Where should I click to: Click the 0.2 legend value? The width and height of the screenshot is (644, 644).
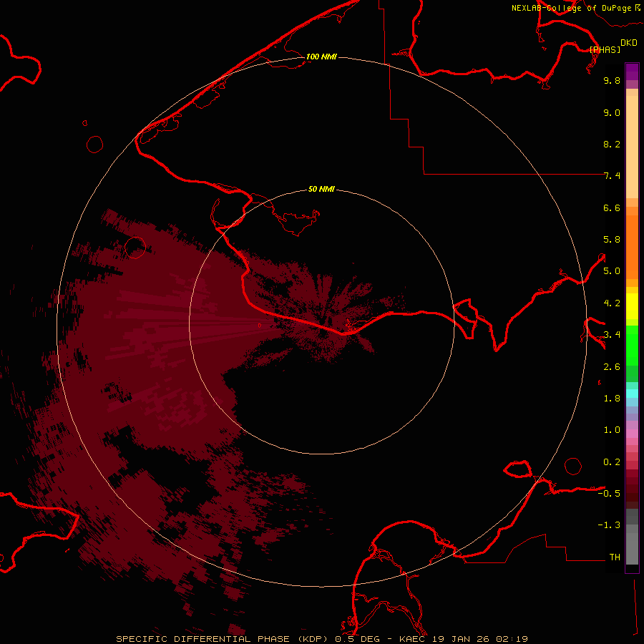[612, 462]
